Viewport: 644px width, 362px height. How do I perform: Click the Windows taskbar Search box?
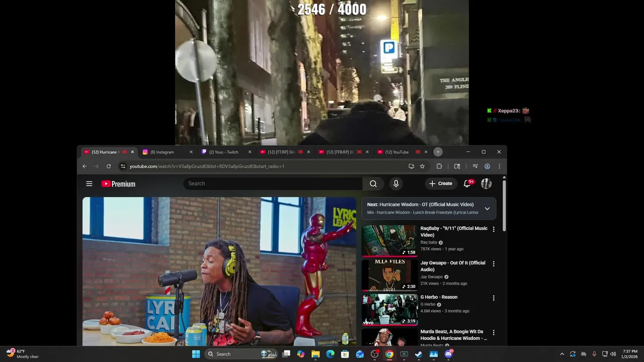point(243,354)
